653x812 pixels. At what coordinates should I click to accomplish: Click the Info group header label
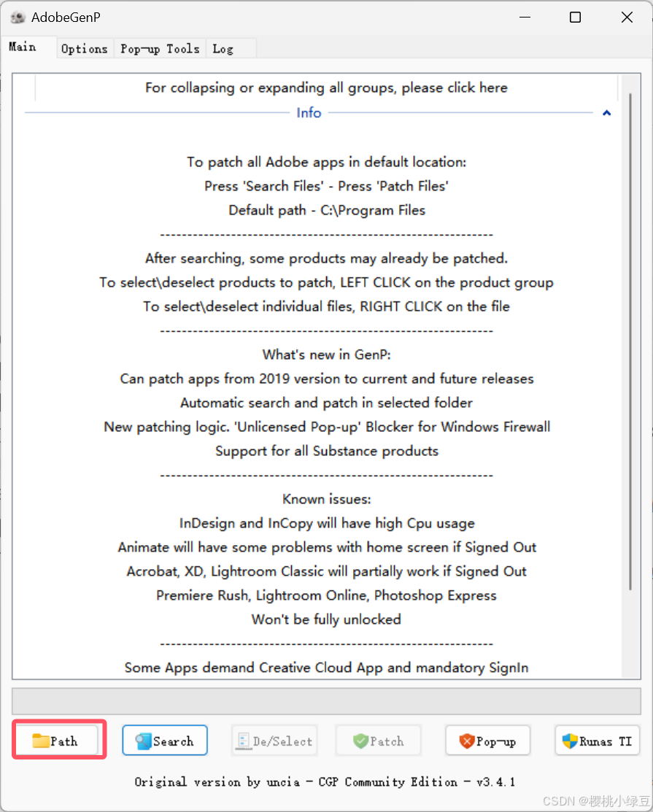309,113
